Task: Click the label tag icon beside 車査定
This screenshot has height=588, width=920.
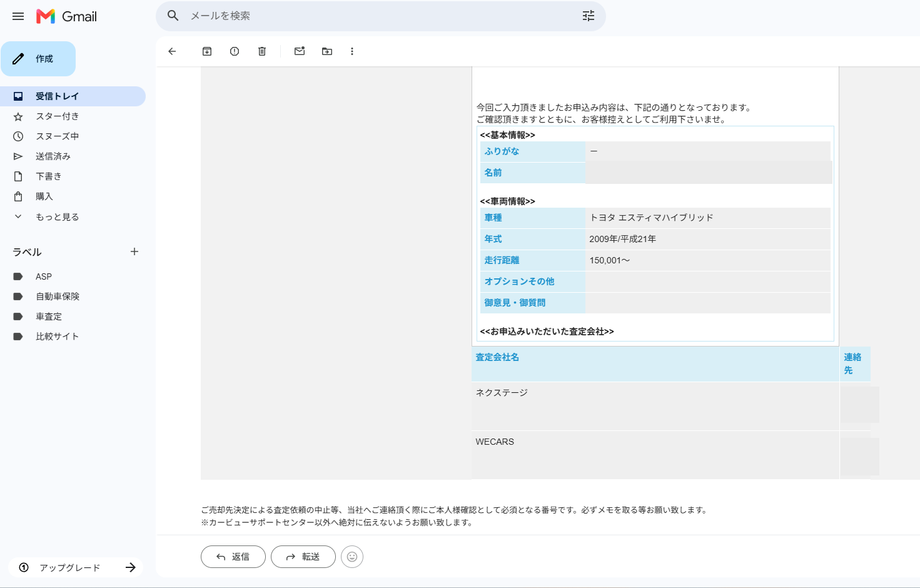Action: click(18, 317)
